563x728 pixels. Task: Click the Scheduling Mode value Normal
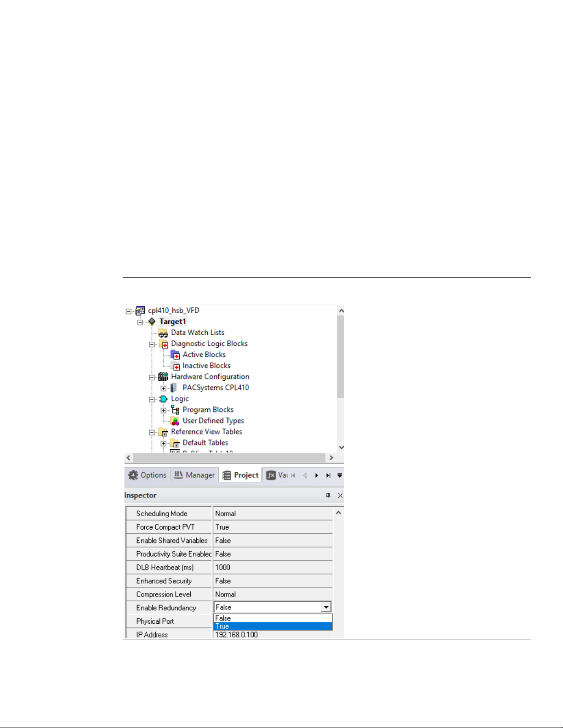coord(273,514)
